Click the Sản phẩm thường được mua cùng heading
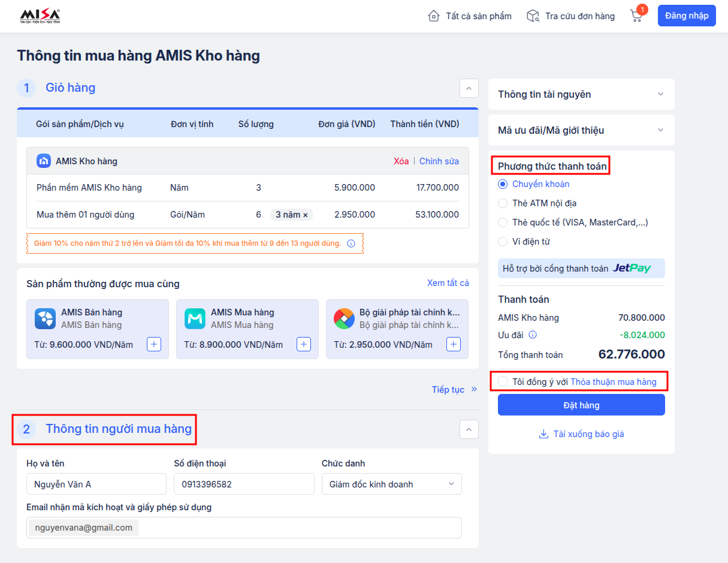 click(x=103, y=284)
